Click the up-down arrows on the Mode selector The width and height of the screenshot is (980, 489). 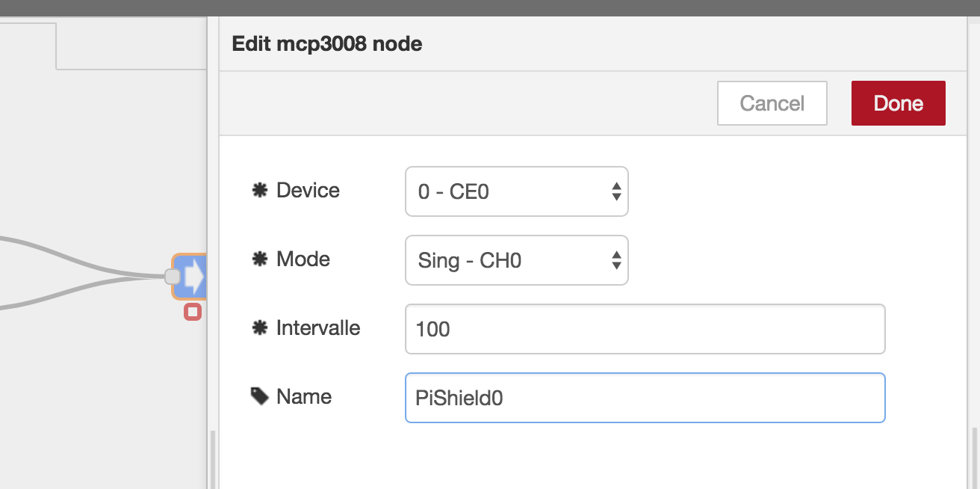616,260
